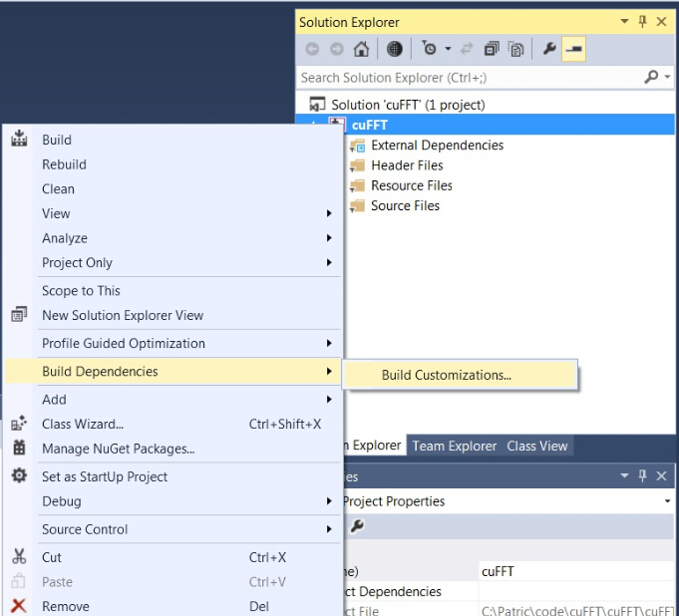Viewport: 679px width, 616px height.
Task: Expand the Project Only submenu
Action: point(173,263)
